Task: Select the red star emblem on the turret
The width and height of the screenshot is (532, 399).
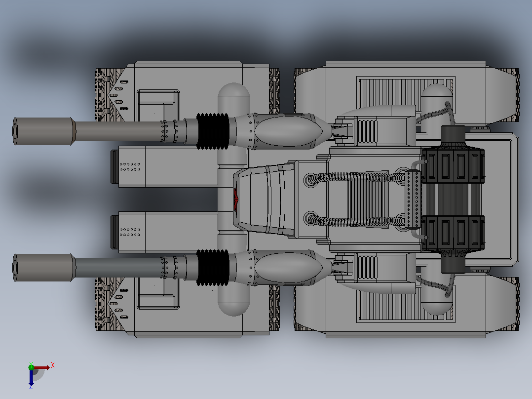Action: [x=236, y=199]
